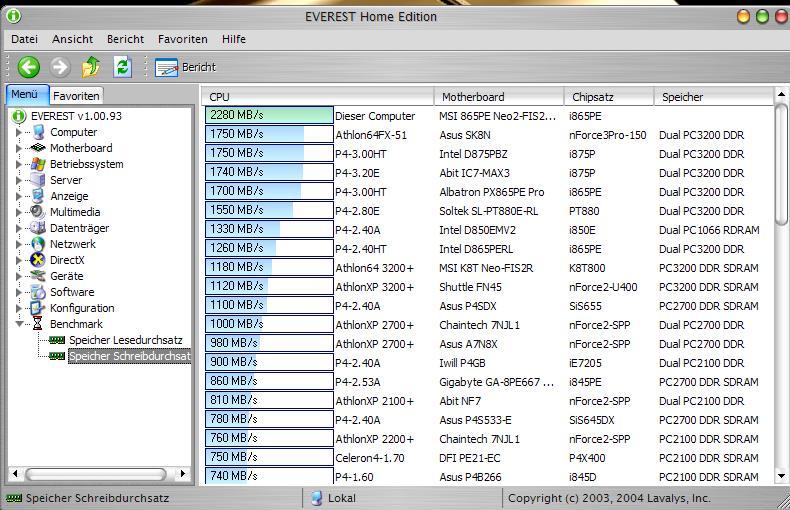Click the results list scroll-up arrow
Viewport: 790px width, 510px height.
coord(781,94)
